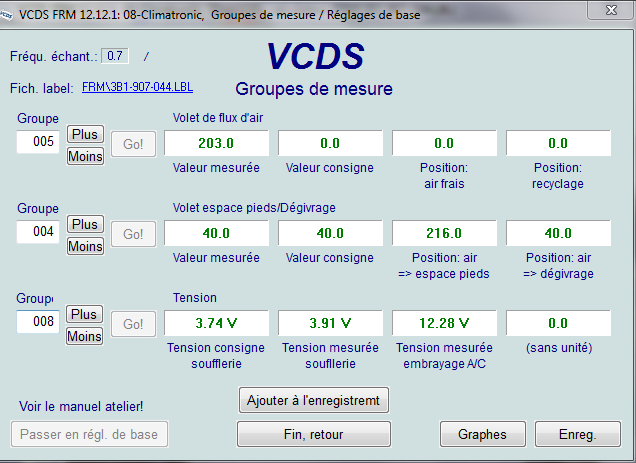Select Valeur consigne field in Volet espace pieds/Dégivrage
Viewport: 636px width, 463px height.
coord(330,233)
